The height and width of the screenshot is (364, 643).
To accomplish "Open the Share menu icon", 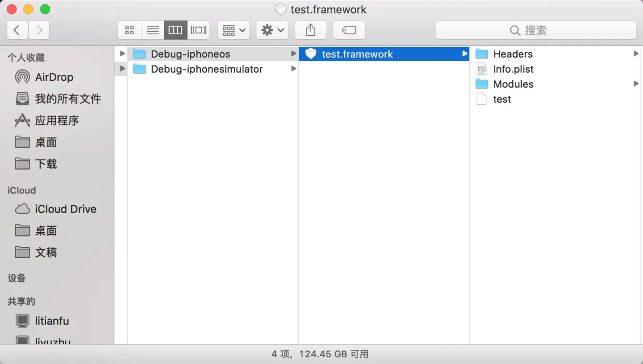I will 310,30.
